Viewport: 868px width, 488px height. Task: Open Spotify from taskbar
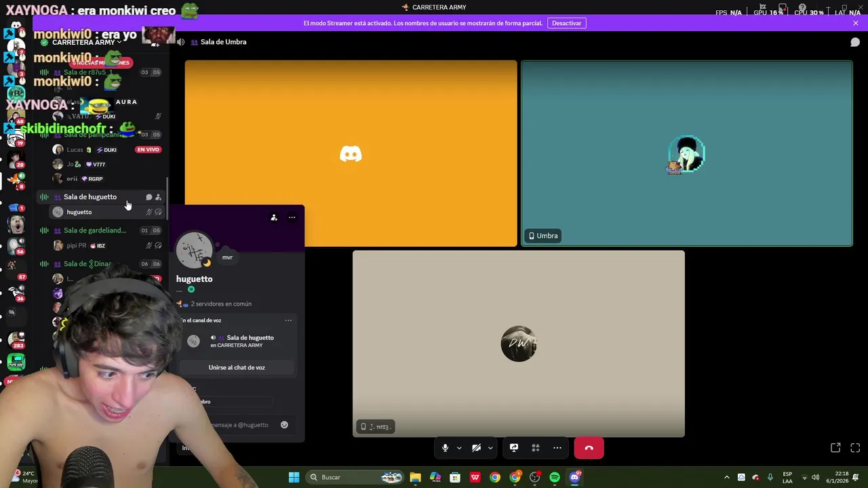click(555, 477)
